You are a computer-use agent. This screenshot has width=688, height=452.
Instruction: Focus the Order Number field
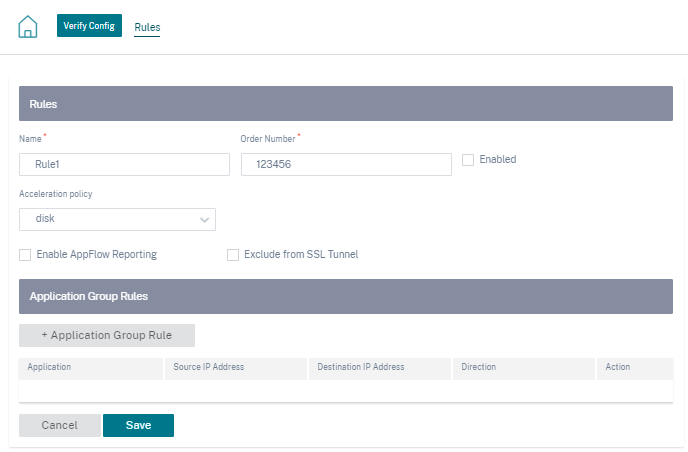pyautogui.click(x=346, y=165)
